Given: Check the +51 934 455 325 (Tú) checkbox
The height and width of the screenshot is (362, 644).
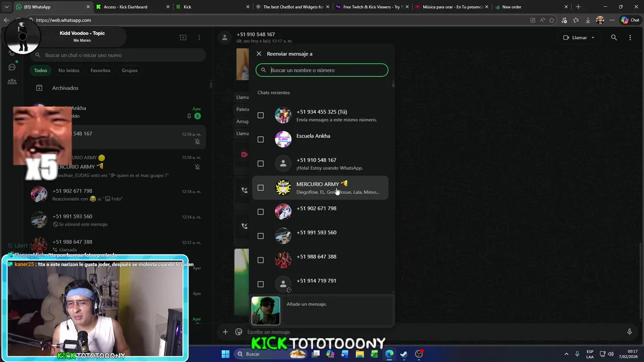Looking at the screenshot, I should coord(261,115).
